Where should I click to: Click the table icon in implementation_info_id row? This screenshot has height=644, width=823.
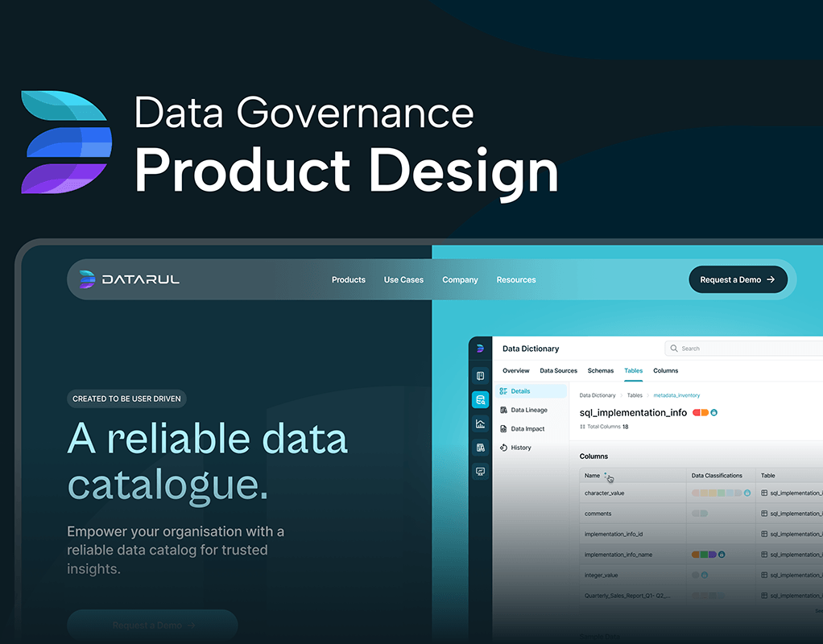764,534
